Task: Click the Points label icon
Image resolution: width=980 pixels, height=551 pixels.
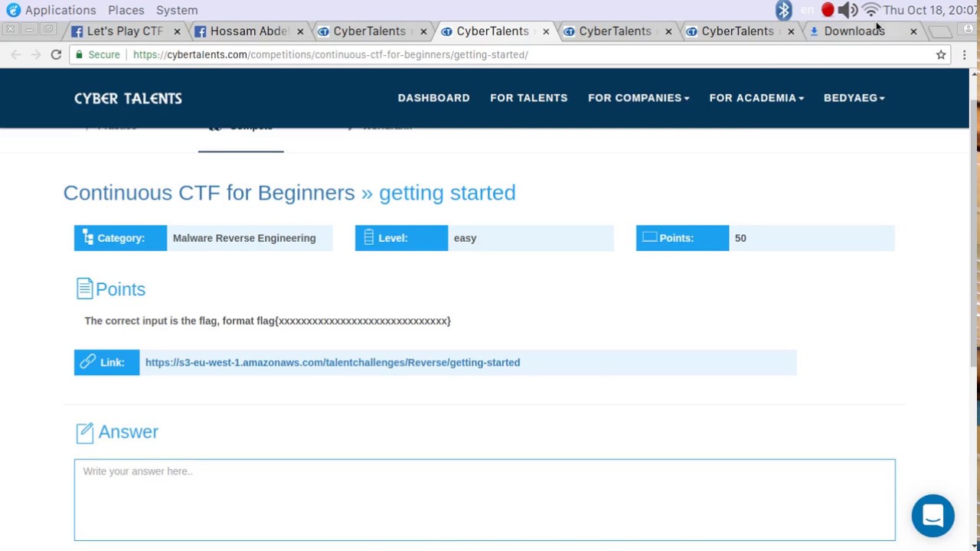Action: (x=649, y=237)
